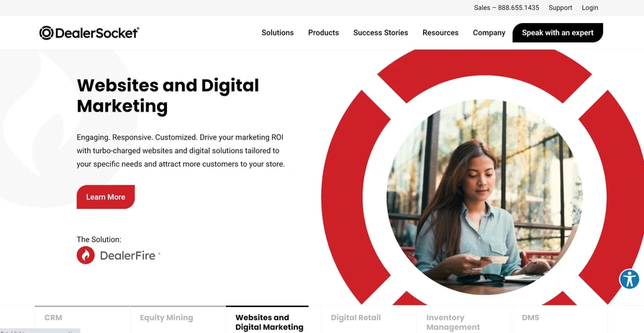Viewport: 644px width, 333px height.
Task: Call the Sales phone number link
Action: [506, 8]
